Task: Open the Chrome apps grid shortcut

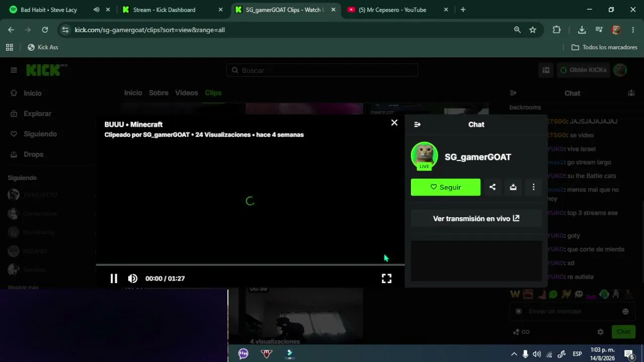Action: tap(9, 47)
